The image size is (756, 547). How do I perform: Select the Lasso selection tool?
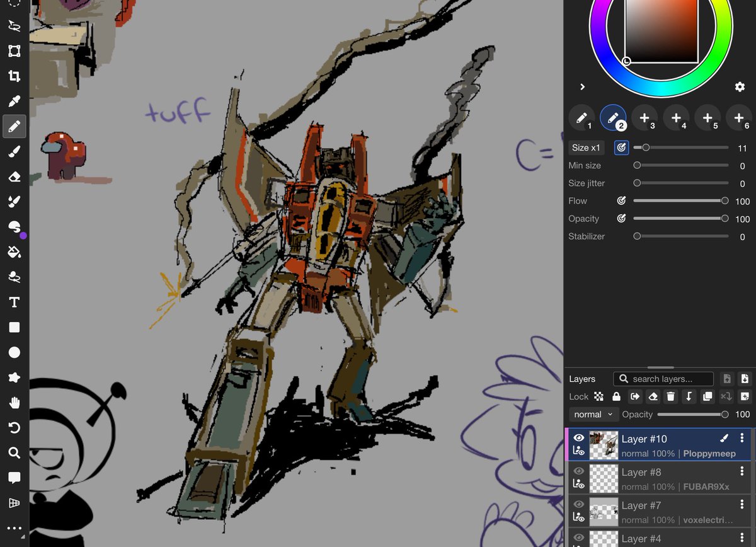[x=14, y=26]
